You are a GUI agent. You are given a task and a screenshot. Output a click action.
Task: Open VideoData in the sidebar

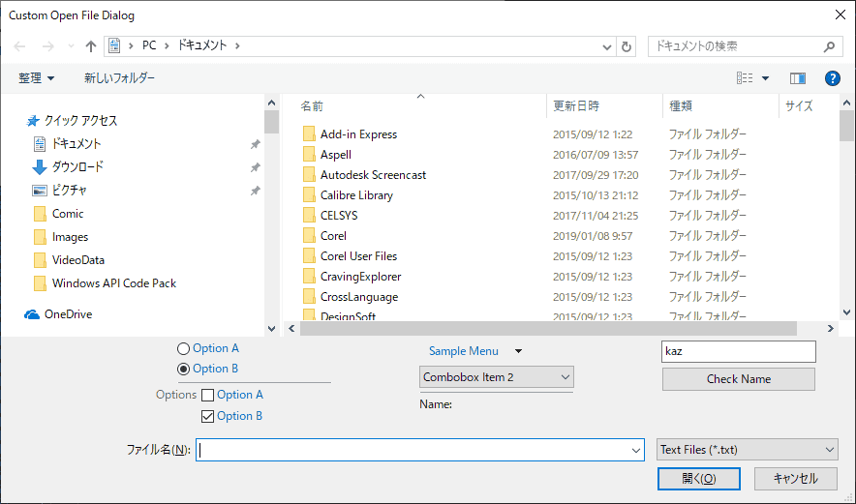click(x=78, y=260)
